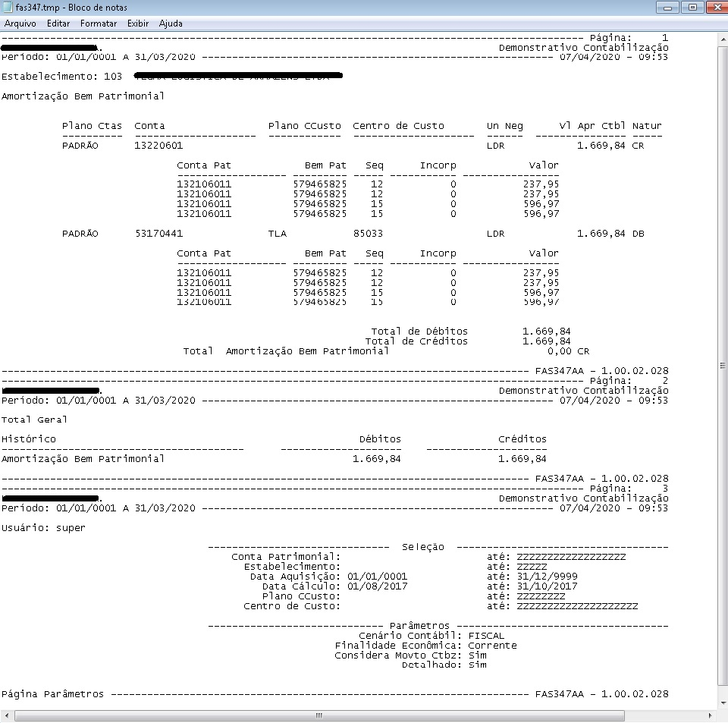
Task: Click the 'Créditos' column header
Action: [x=522, y=439]
